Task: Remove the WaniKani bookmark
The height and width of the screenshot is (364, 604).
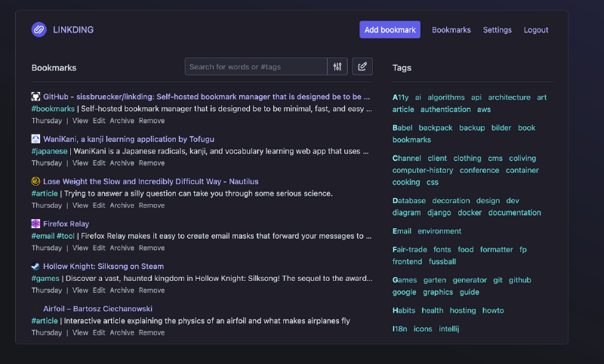Action: pos(152,163)
